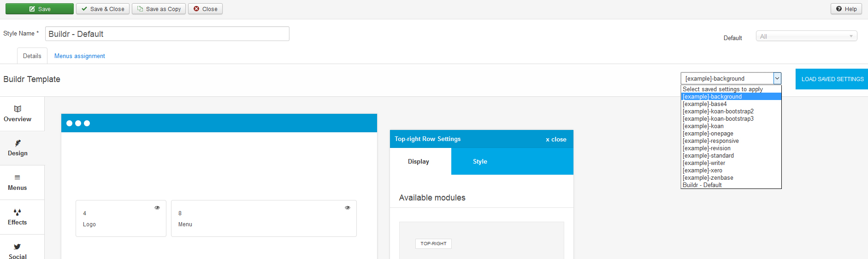
Task: Click the Close toolbar button
Action: pos(205,9)
